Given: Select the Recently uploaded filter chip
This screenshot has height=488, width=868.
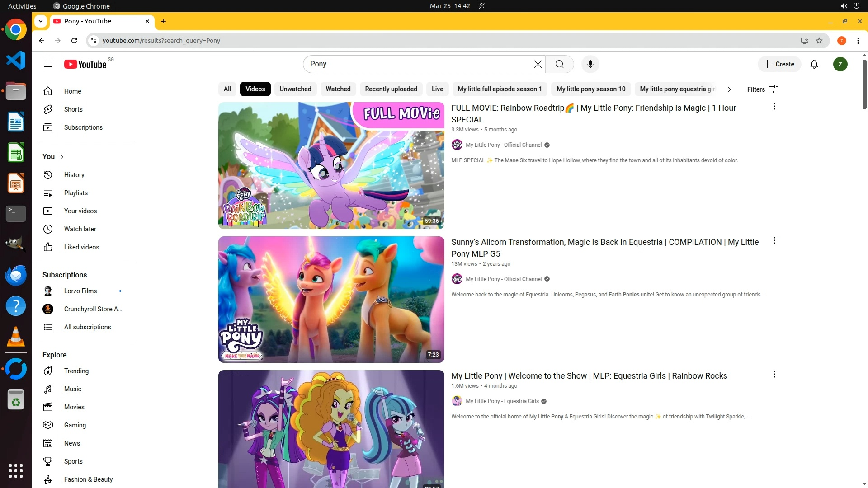Looking at the screenshot, I should (391, 89).
